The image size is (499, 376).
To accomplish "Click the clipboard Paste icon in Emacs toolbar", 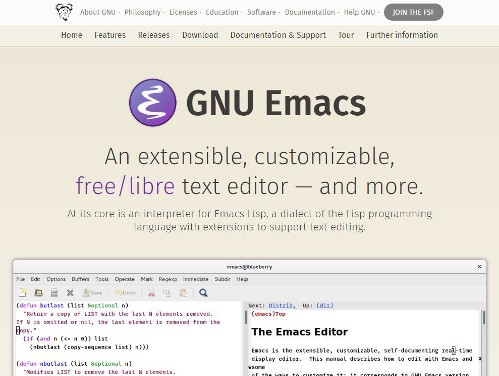I will click(x=183, y=293).
